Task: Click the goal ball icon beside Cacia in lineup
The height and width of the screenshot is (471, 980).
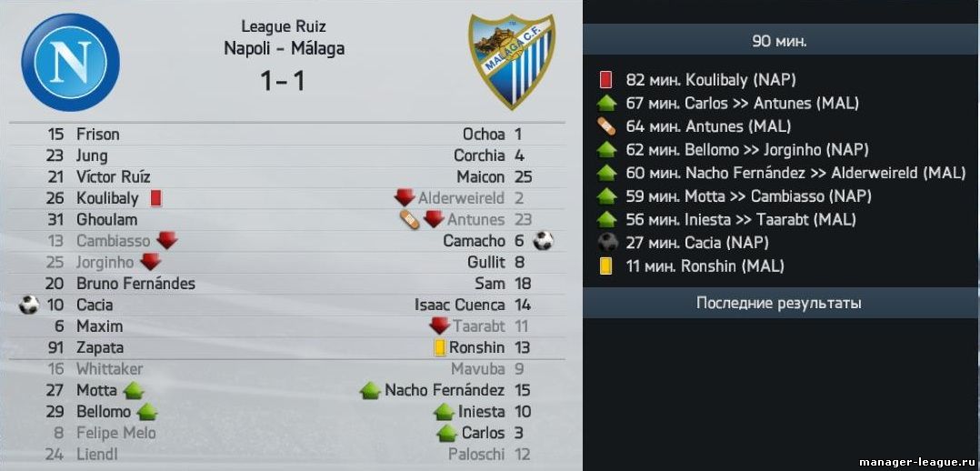Action: [29, 305]
